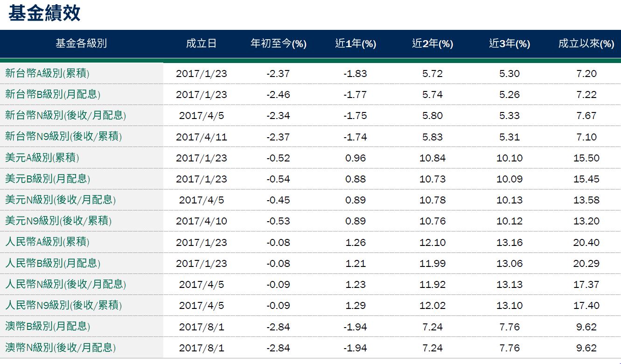Select the 美元A級別(累積) row label
621x364 pixels.
click(42, 158)
